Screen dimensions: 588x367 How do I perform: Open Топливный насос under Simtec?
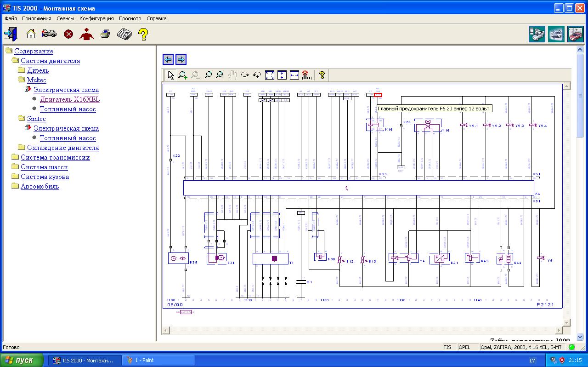pyautogui.click(x=68, y=138)
